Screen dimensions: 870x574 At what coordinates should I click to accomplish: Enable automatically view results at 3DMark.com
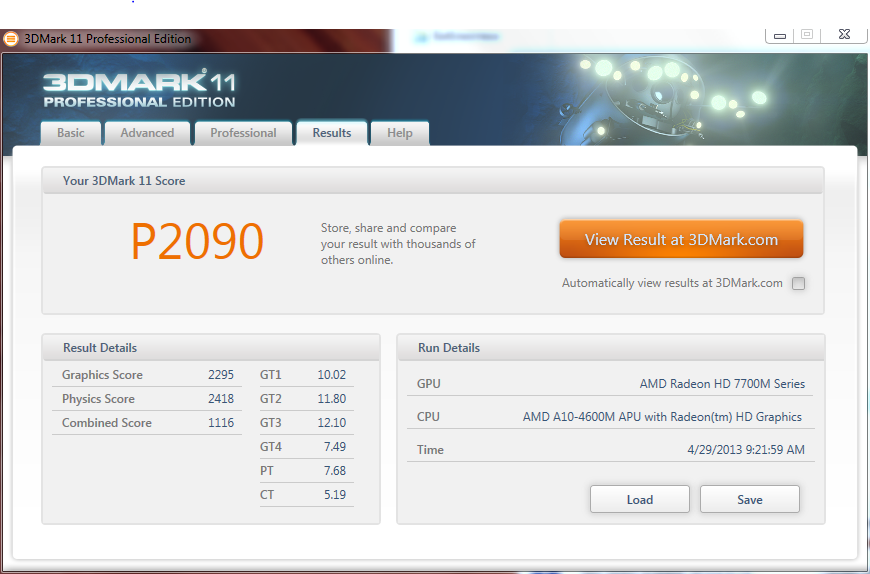click(798, 283)
